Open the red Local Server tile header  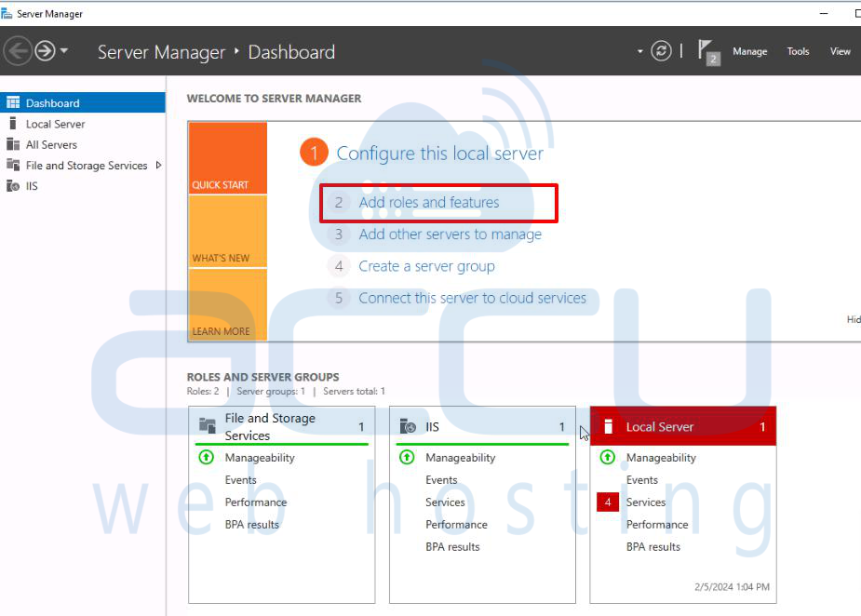[683, 426]
